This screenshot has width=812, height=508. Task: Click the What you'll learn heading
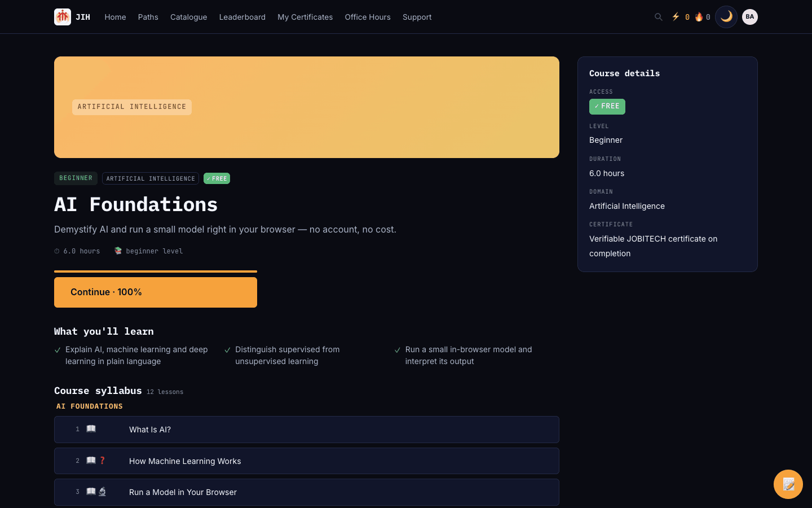coord(104,331)
